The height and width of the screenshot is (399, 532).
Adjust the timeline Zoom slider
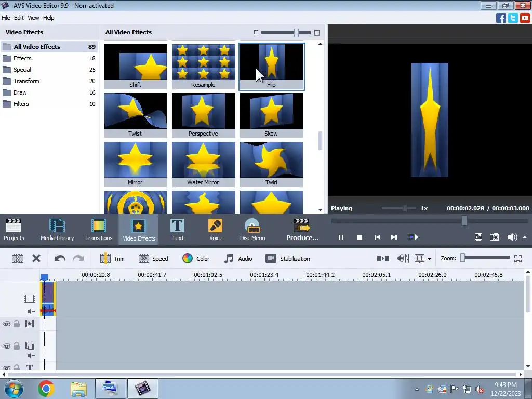pos(485,258)
